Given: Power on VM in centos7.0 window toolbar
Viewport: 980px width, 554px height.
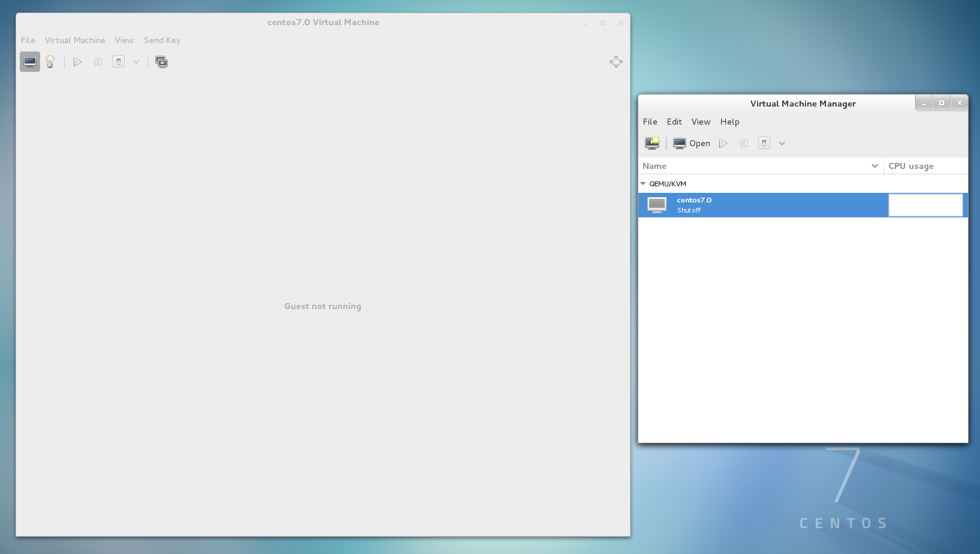Looking at the screenshot, I should 77,62.
